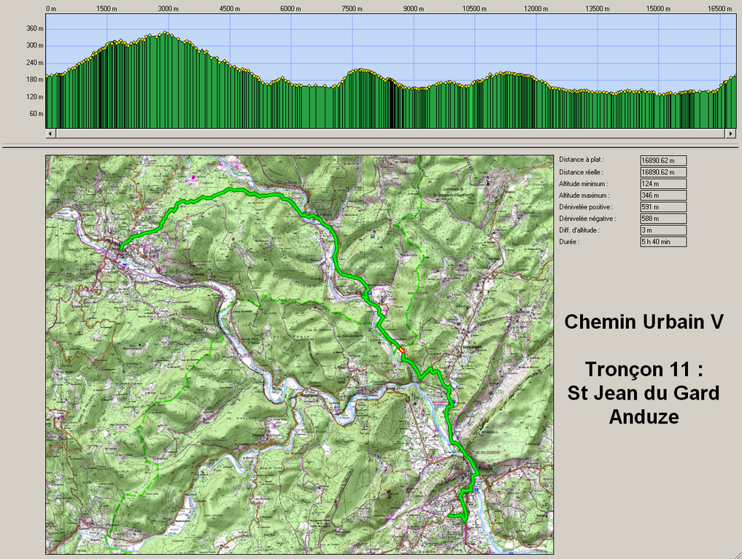The image size is (742, 560).
Task: Click the 'Altitude maximum :' label
Action: point(584,195)
